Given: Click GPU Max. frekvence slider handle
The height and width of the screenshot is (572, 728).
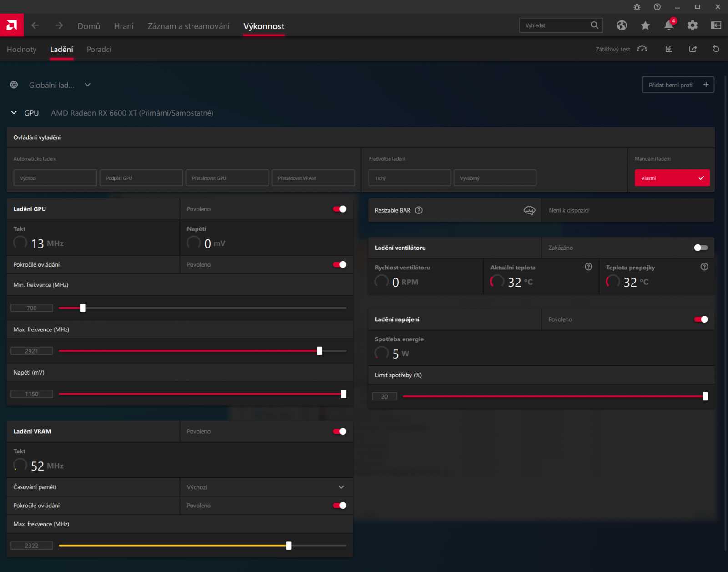Looking at the screenshot, I should (x=319, y=351).
